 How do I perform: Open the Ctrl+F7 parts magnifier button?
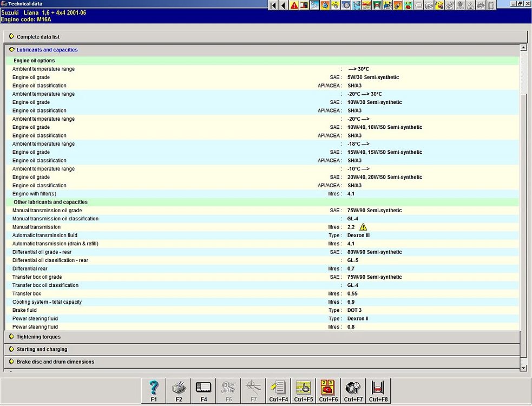click(x=353, y=391)
